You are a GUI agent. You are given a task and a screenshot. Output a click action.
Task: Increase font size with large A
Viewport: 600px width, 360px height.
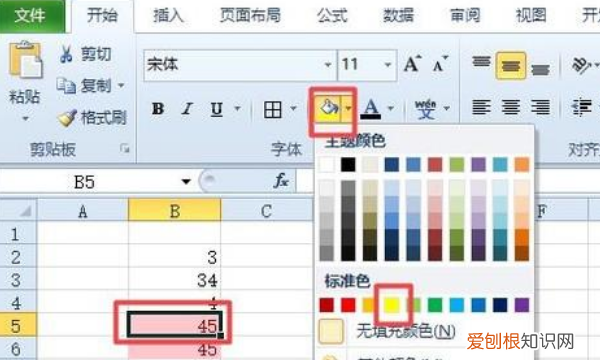pyautogui.click(x=412, y=64)
